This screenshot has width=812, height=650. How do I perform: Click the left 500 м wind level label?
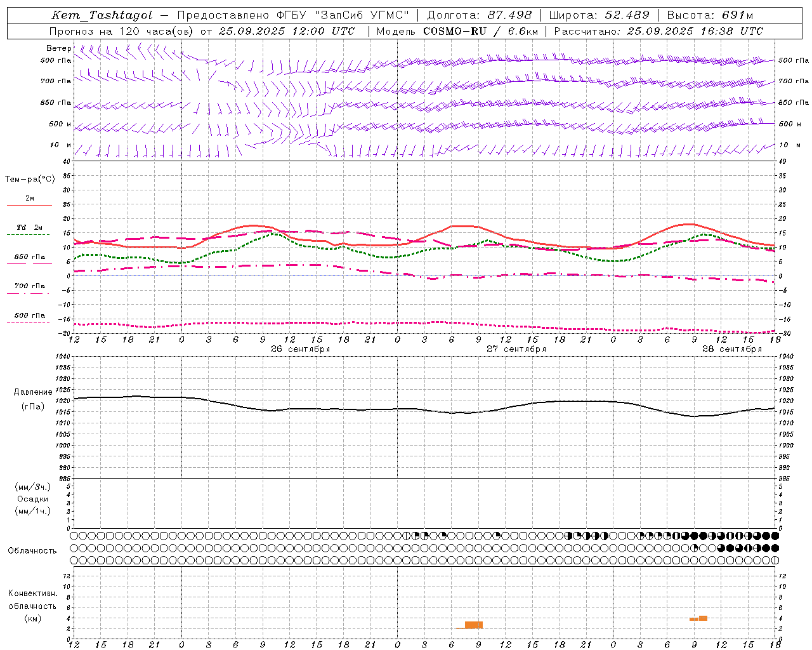pos(60,124)
